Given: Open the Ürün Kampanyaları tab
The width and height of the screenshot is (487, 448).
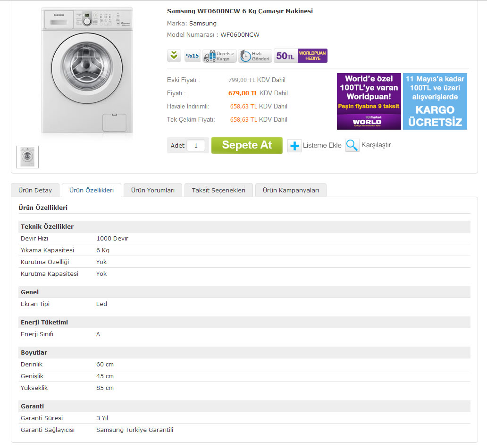Looking at the screenshot, I should 291,191.
